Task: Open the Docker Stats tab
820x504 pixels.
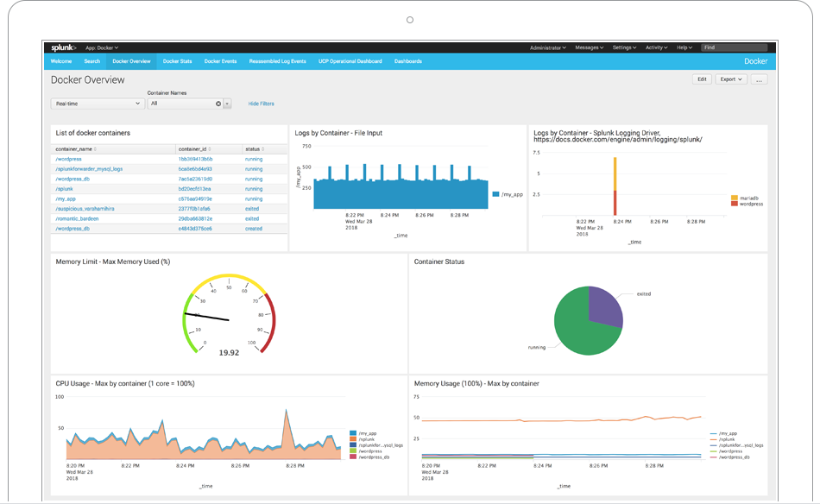Action: point(177,61)
